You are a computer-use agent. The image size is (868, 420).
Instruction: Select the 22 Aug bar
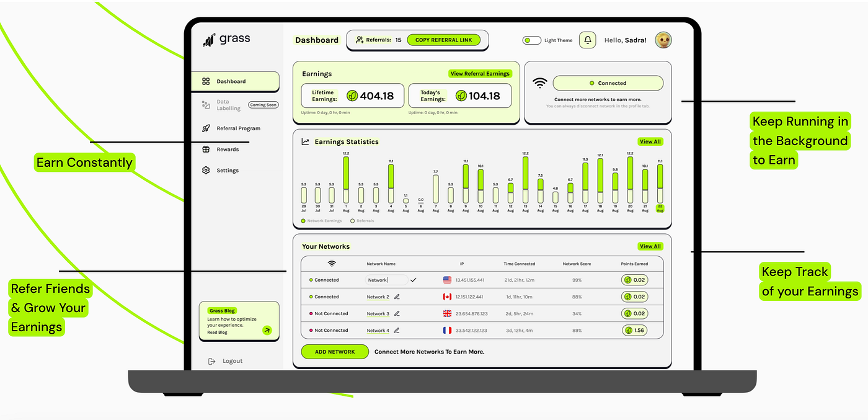pyautogui.click(x=660, y=184)
